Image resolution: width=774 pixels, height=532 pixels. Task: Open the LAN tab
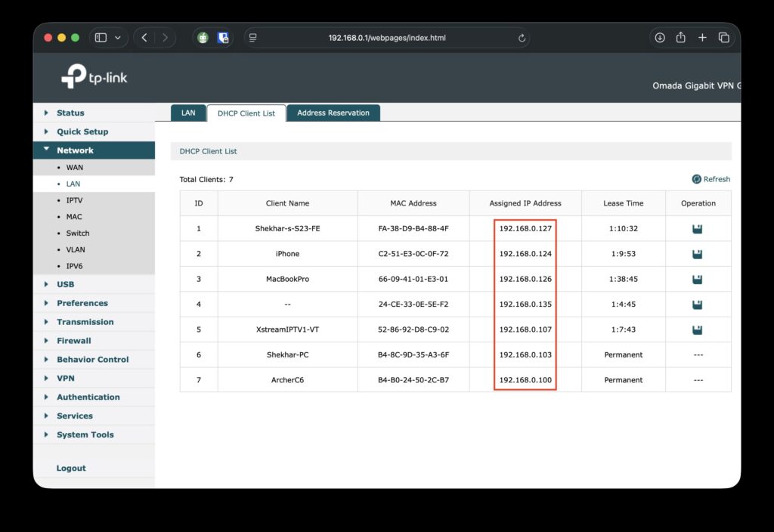tap(188, 113)
